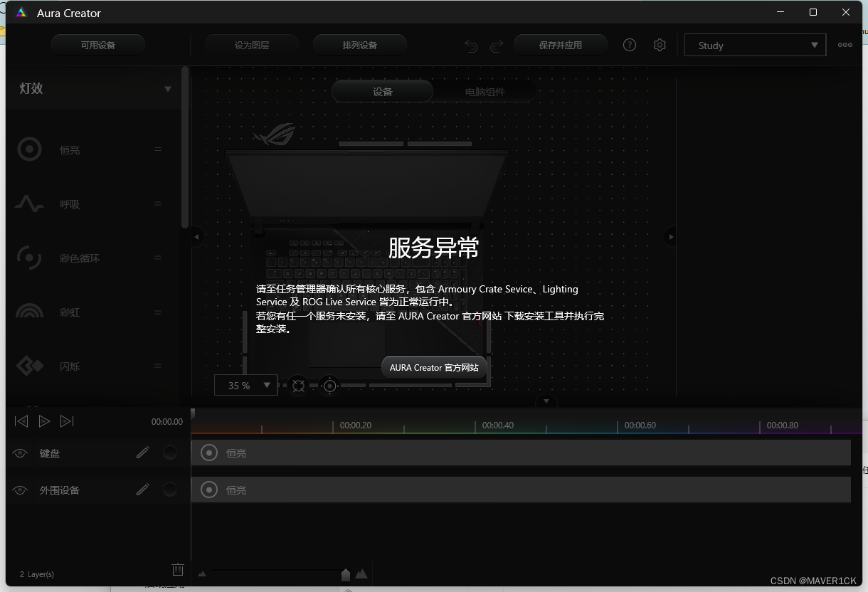The image size is (868, 592).
Task: Collapse canvas with the down arrow handle
Action: click(x=546, y=401)
